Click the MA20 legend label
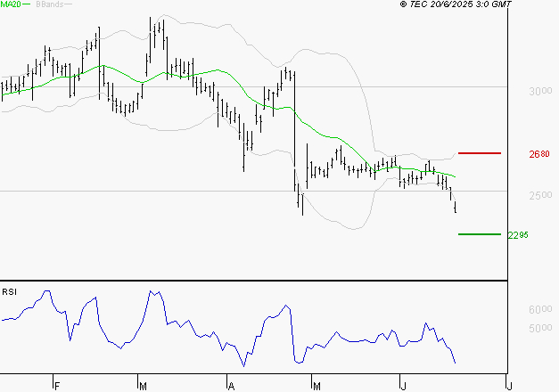The width and height of the screenshot is (559, 392). point(10,4)
